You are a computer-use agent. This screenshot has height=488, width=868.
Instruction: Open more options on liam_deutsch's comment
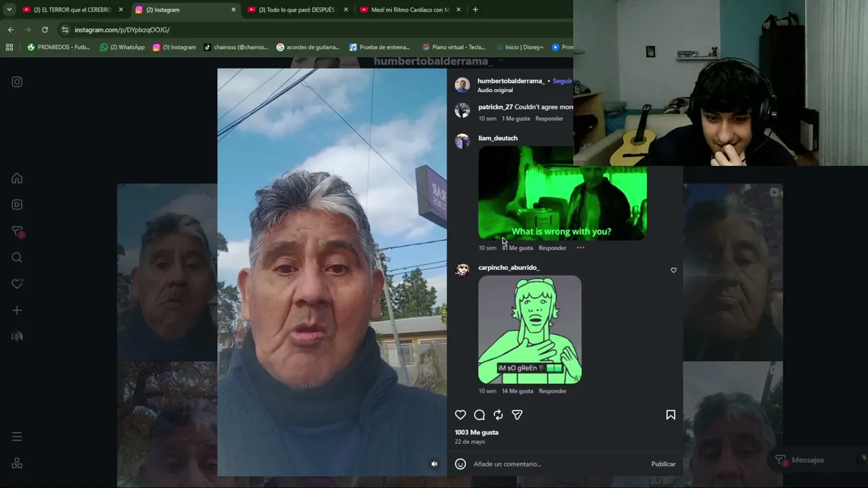click(580, 248)
